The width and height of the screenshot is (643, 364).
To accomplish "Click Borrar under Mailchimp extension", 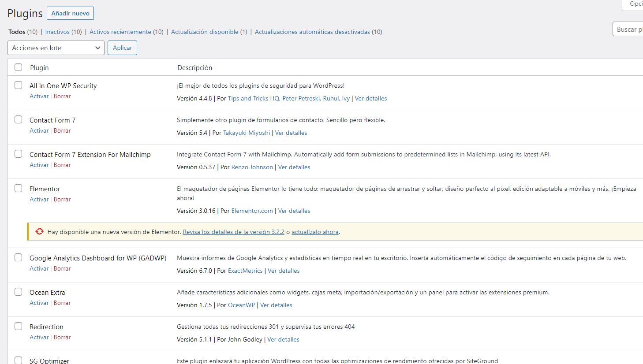I will [62, 165].
